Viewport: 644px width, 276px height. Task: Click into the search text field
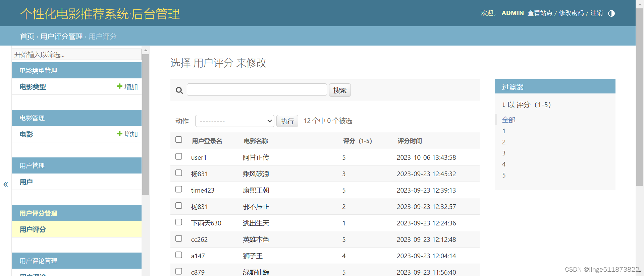click(x=257, y=90)
